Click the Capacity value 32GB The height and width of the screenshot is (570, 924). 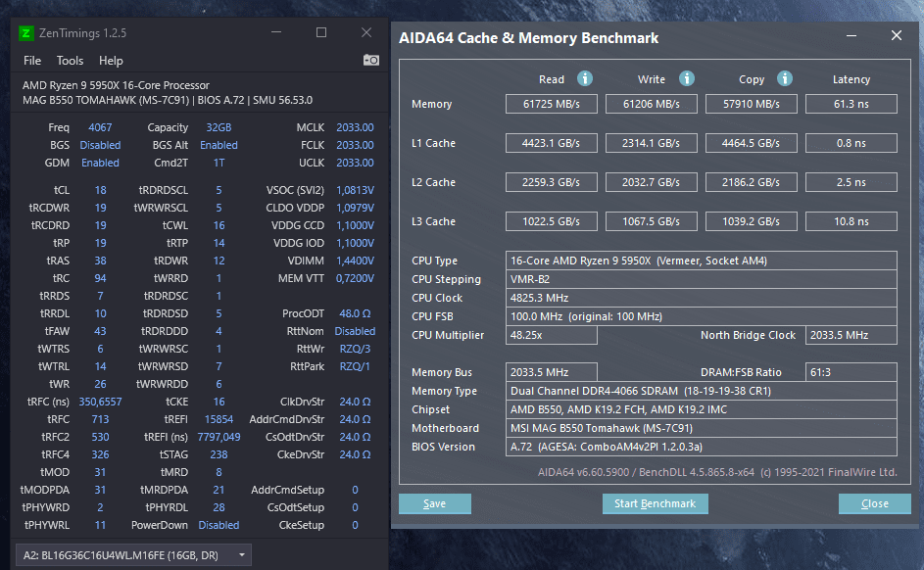tap(219, 127)
